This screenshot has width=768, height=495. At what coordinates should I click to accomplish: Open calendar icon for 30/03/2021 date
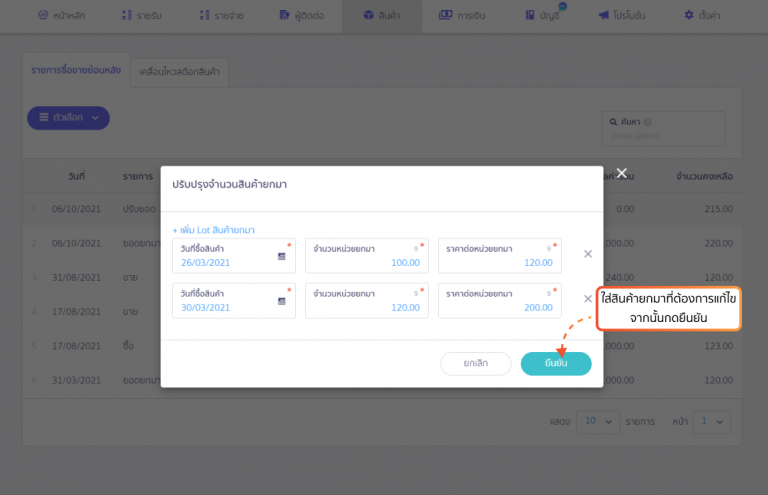tap(282, 301)
